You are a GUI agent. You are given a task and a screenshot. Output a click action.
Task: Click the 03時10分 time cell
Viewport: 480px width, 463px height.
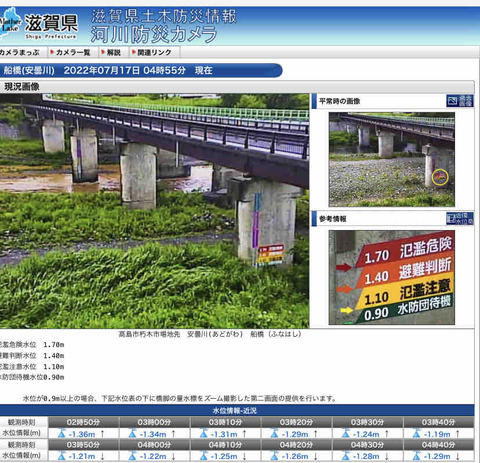[225, 422]
